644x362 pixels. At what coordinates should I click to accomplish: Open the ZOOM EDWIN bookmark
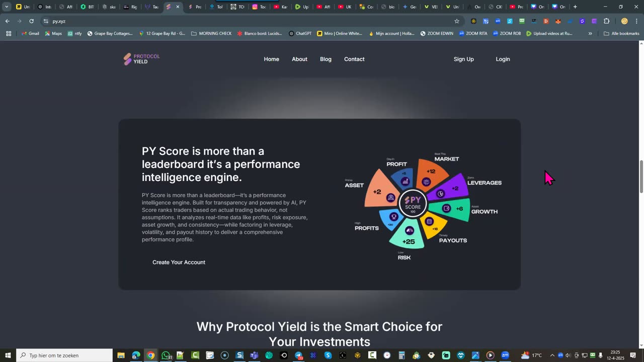437,34
